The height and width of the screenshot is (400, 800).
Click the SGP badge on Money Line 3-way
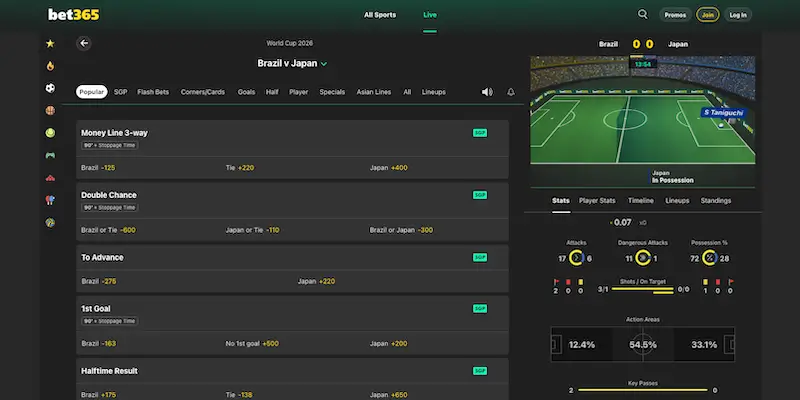click(480, 133)
